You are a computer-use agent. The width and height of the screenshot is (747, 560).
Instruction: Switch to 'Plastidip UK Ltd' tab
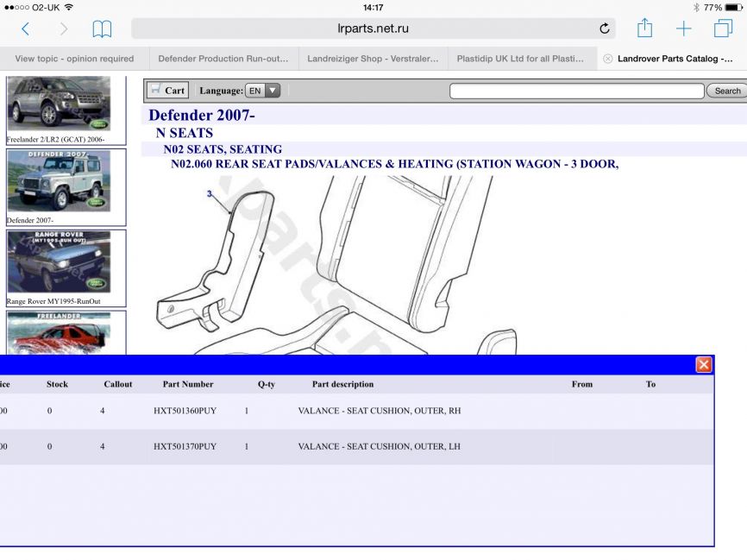coord(520,59)
